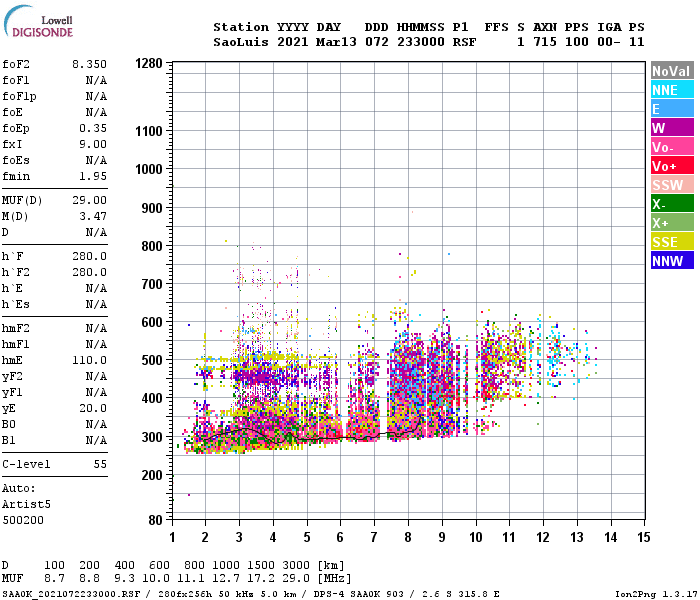700x600 pixels.
Task: Click the Ion2Png 1.3.17 version text
Action: (x=655, y=594)
